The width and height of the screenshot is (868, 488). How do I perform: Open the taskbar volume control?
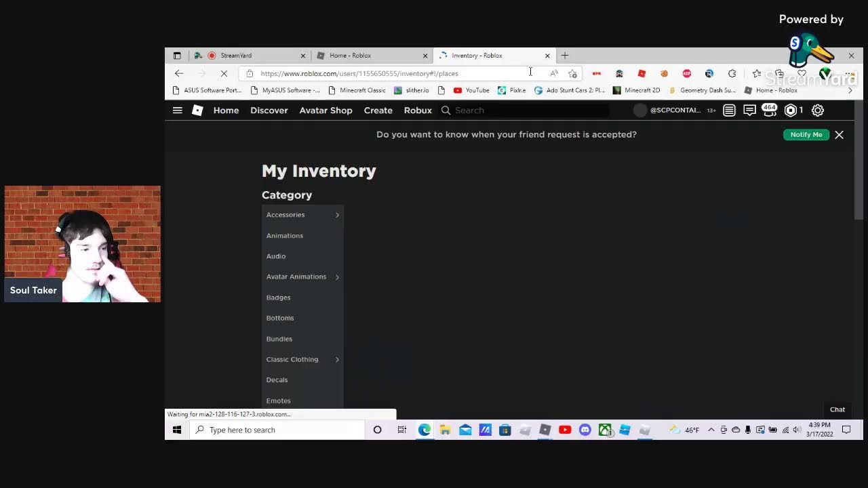[797, 430]
